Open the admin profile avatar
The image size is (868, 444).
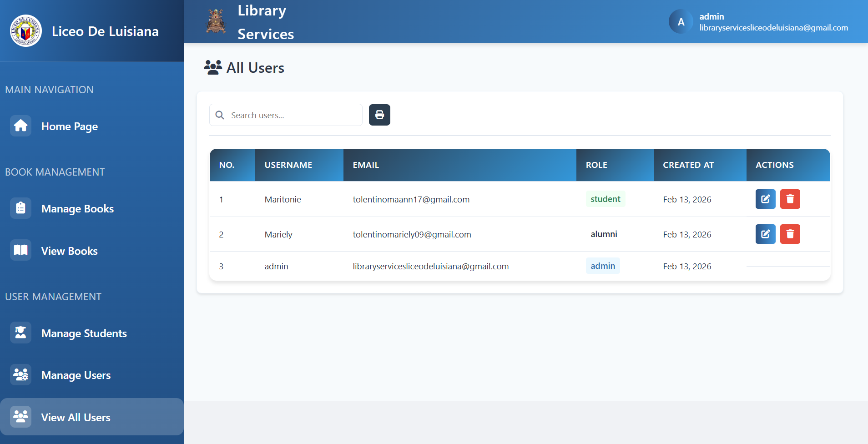click(680, 21)
